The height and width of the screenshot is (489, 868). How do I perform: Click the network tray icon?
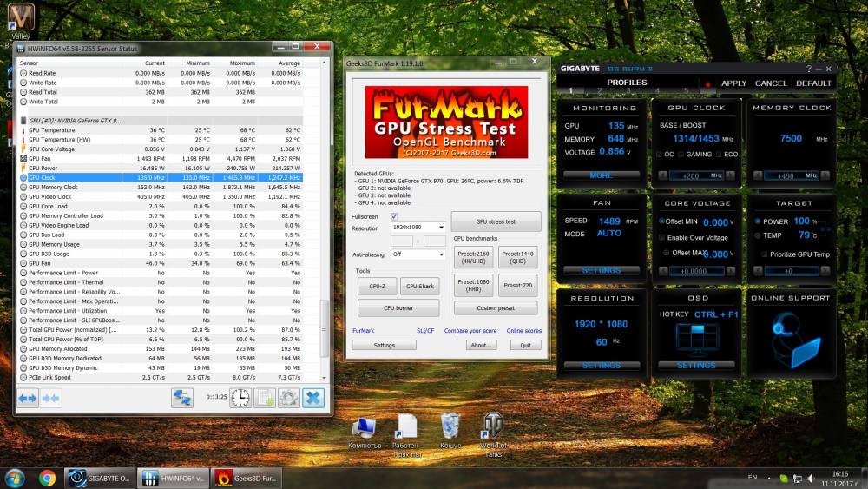coord(798,478)
